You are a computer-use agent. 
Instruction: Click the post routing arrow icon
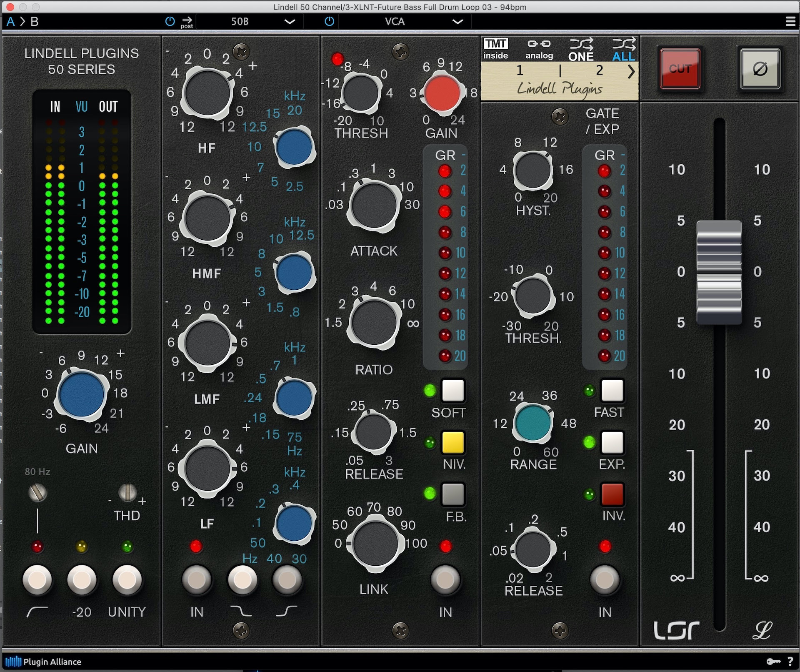[187, 20]
